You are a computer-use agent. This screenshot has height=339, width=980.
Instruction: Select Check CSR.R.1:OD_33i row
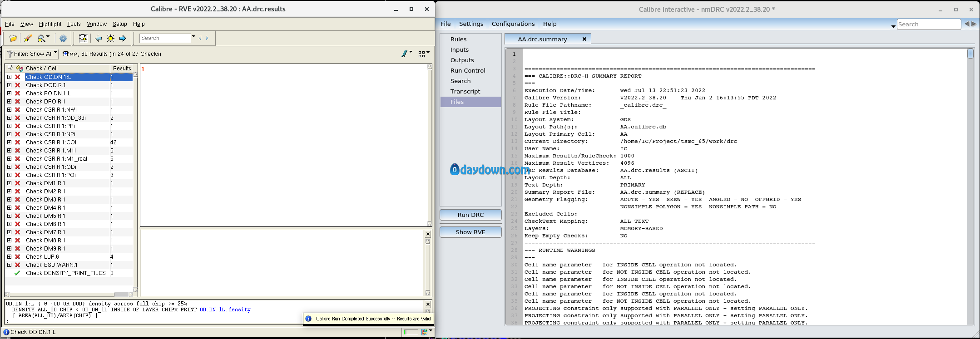(x=69, y=118)
